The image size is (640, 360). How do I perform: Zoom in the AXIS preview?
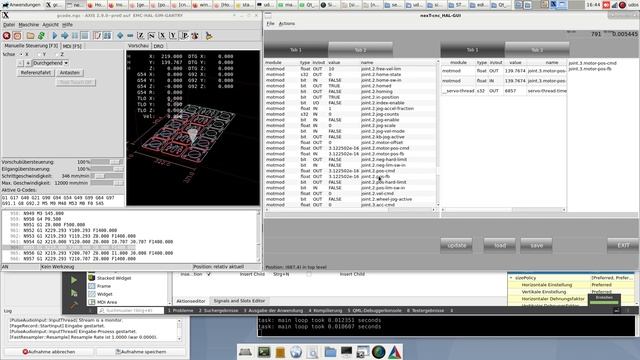[x=120, y=36]
